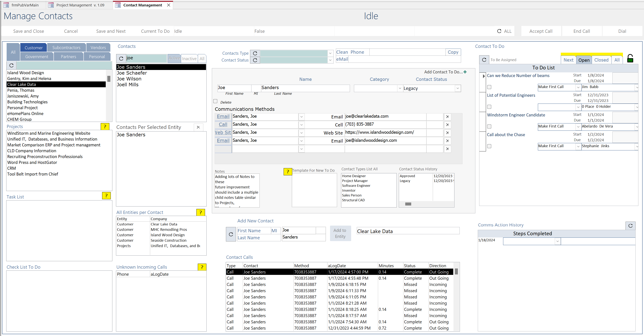Open the Category dropdown arrow
The width and height of the screenshot is (644, 336).
(400, 88)
